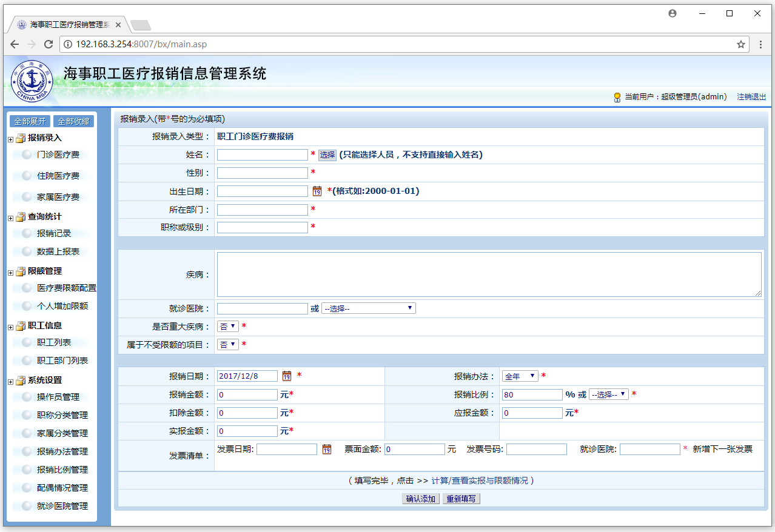
Task: Expand the 就诊医院 selection dropdown
Action: (x=368, y=308)
